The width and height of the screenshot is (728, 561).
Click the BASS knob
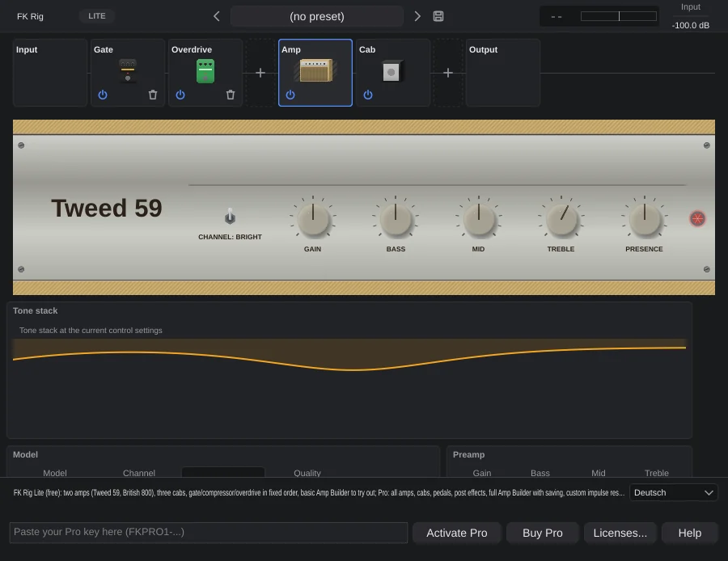pyautogui.click(x=396, y=219)
